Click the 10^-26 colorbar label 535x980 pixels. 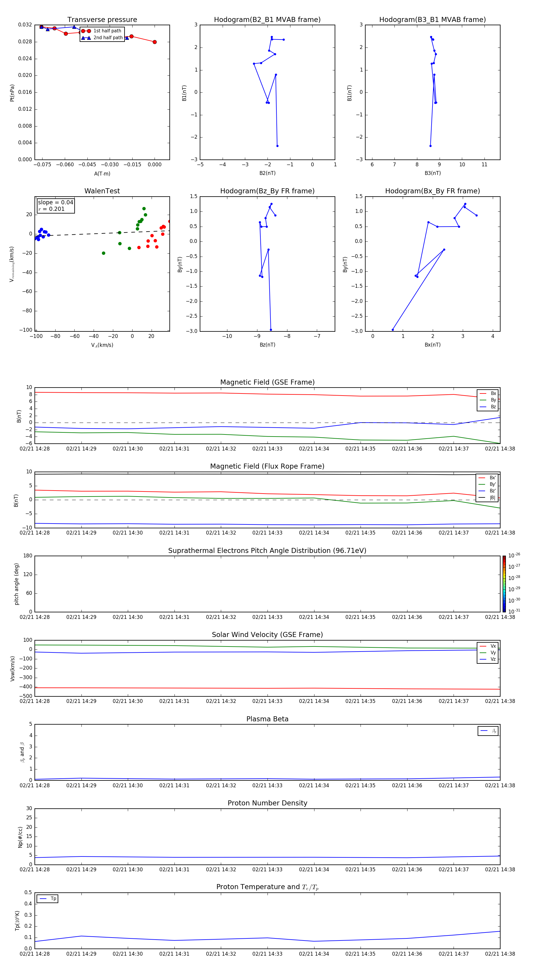(514, 555)
